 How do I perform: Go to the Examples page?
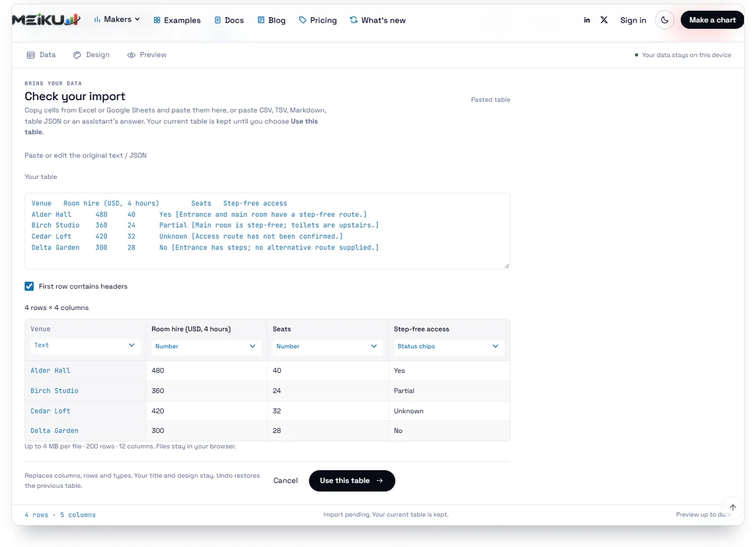tap(177, 20)
